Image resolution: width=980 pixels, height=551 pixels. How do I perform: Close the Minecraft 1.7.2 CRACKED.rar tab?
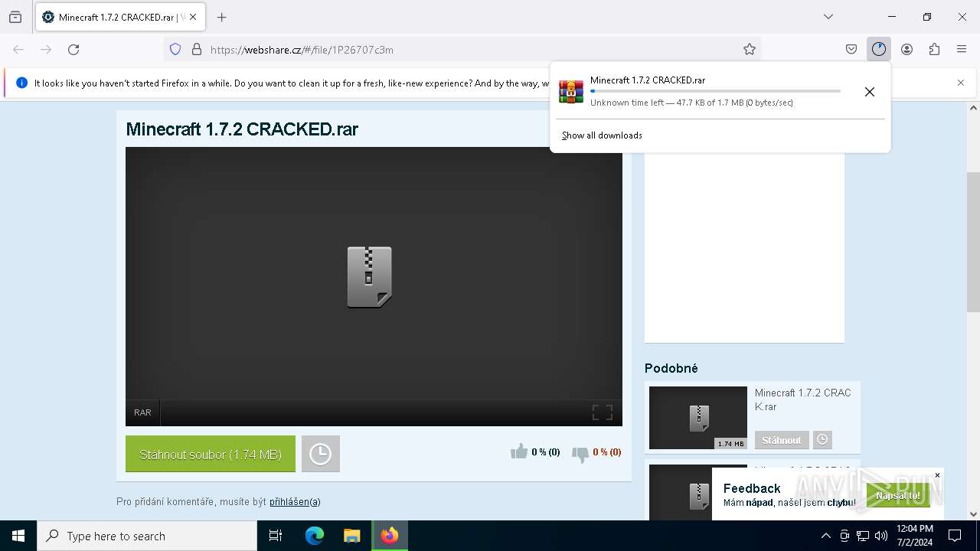194,17
